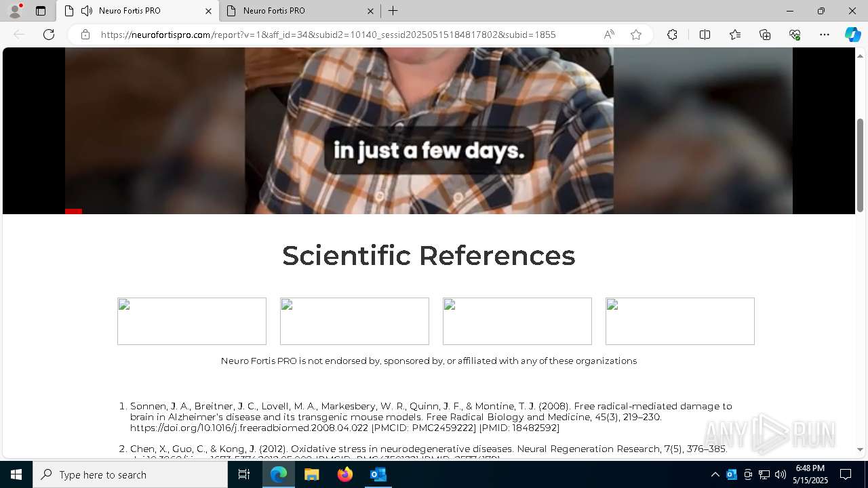868x488 pixels.
Task: Open Browser essentials heart icon
Action: [x=795, y=35]
